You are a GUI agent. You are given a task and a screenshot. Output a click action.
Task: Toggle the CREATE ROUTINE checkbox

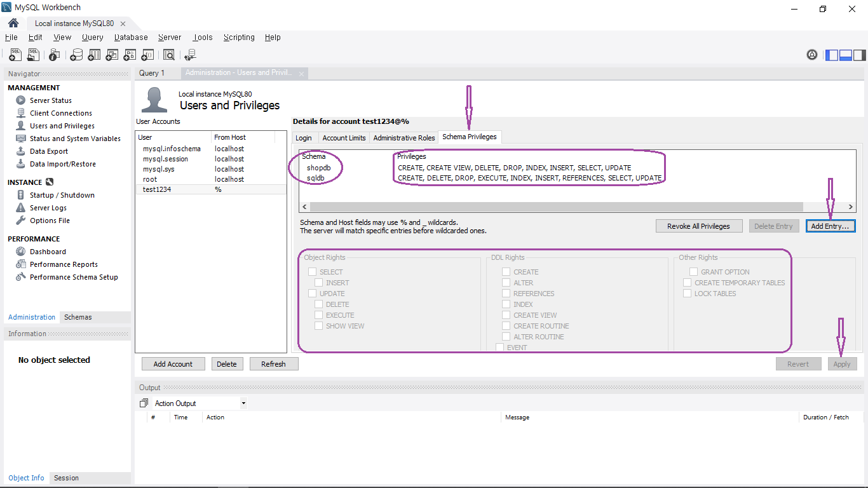(506, 326)
